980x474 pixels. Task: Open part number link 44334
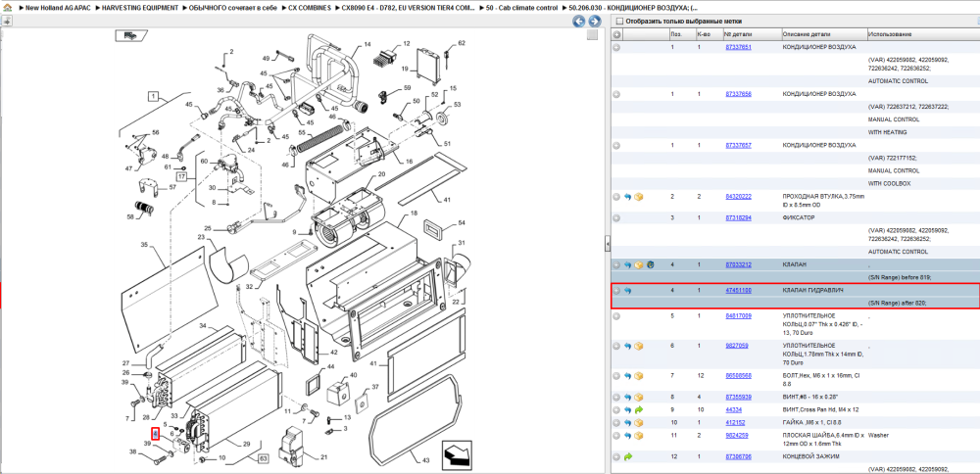point(733,410)
